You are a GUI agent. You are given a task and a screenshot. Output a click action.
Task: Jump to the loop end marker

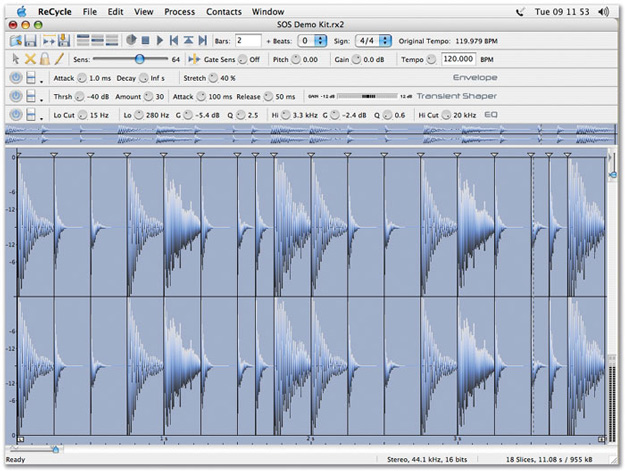coord(202,41)
